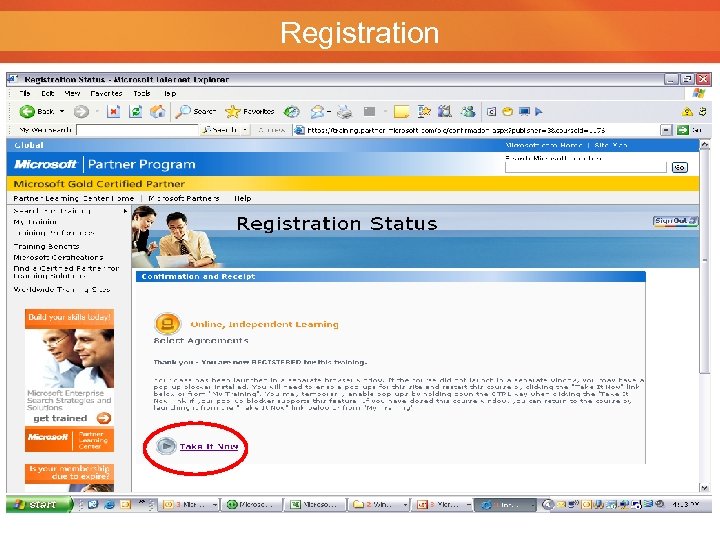720x540 pixels.
Task: Click the Forward navigation arrow
Action: coord(81,112)
